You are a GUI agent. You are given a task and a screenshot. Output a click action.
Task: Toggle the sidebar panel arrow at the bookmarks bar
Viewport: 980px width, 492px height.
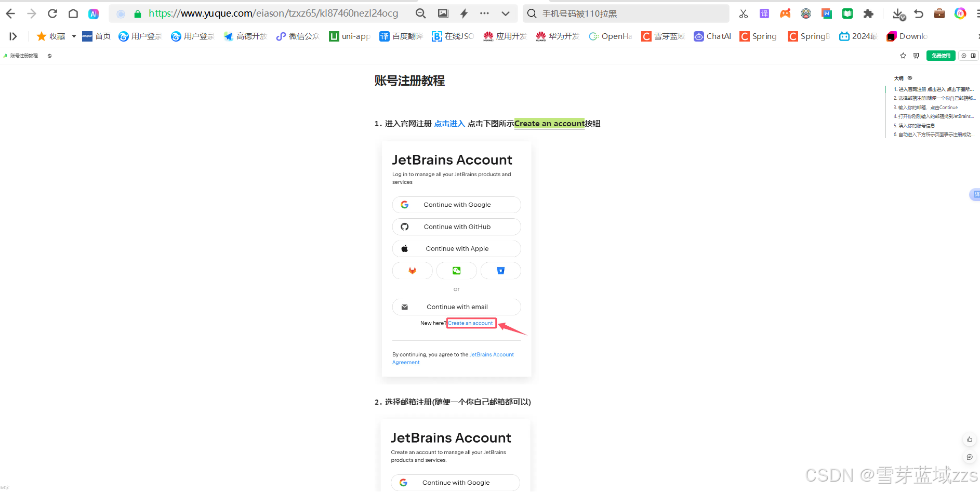[13, 36]
